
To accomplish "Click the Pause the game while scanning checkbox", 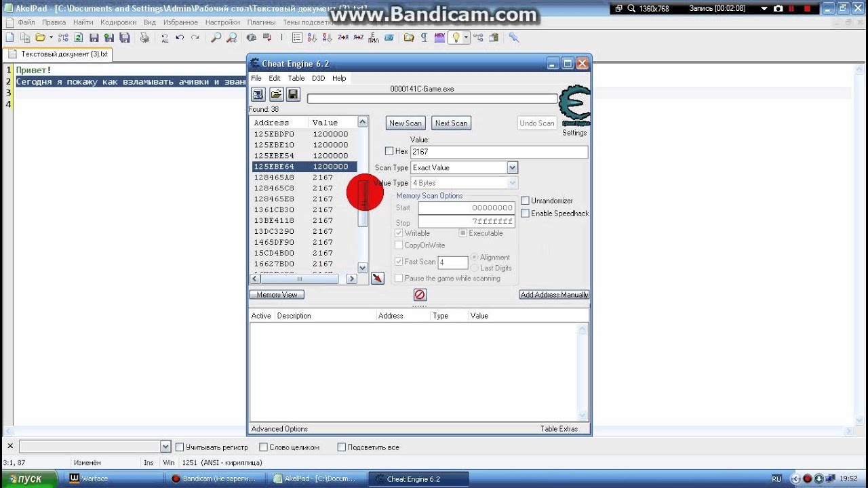I will tap(399, 279).
